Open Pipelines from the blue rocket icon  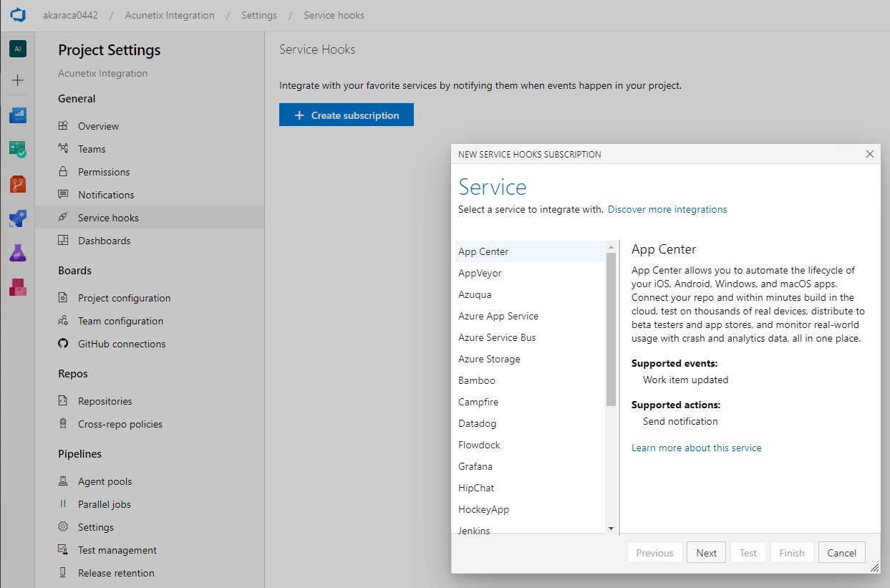click(18, 218)
